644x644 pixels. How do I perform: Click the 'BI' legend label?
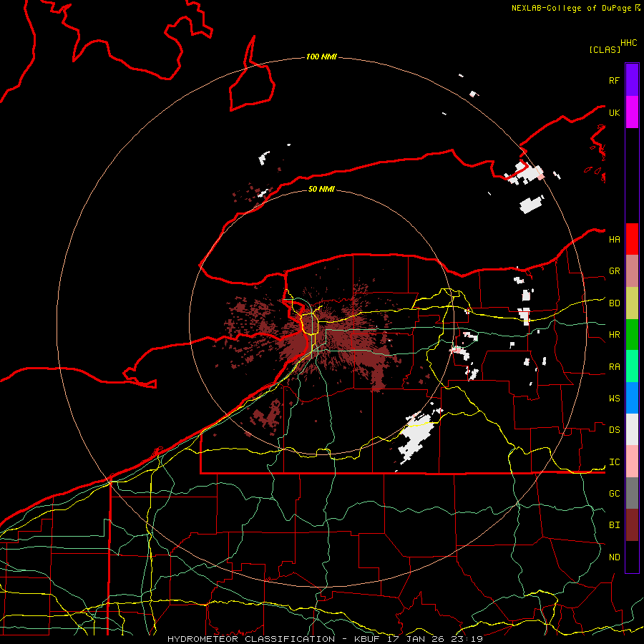click(614, 525)
